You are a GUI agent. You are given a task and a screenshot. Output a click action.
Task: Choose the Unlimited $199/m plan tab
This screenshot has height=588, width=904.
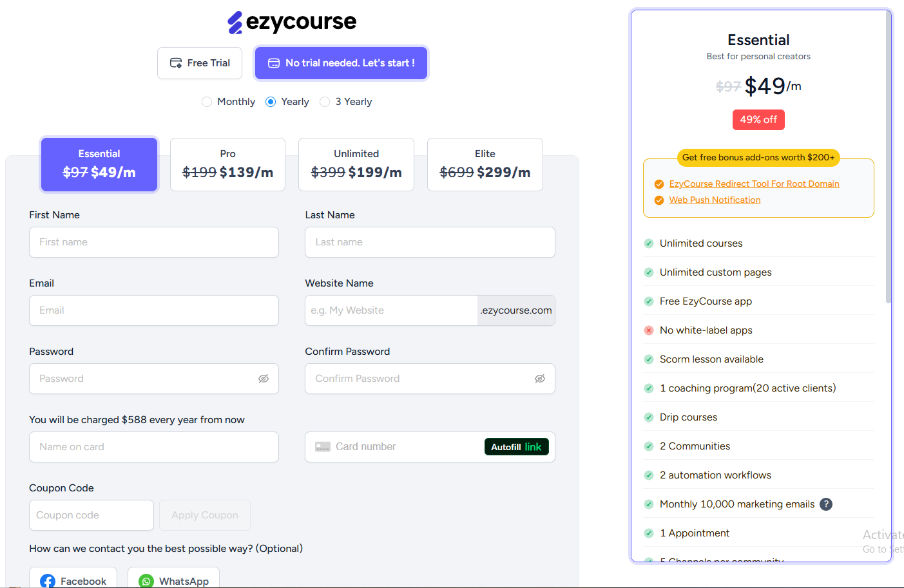[x=356, y=164]
